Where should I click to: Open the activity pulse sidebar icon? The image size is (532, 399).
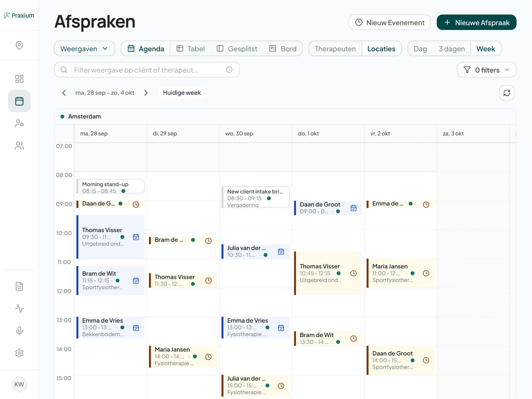(19, 309)
